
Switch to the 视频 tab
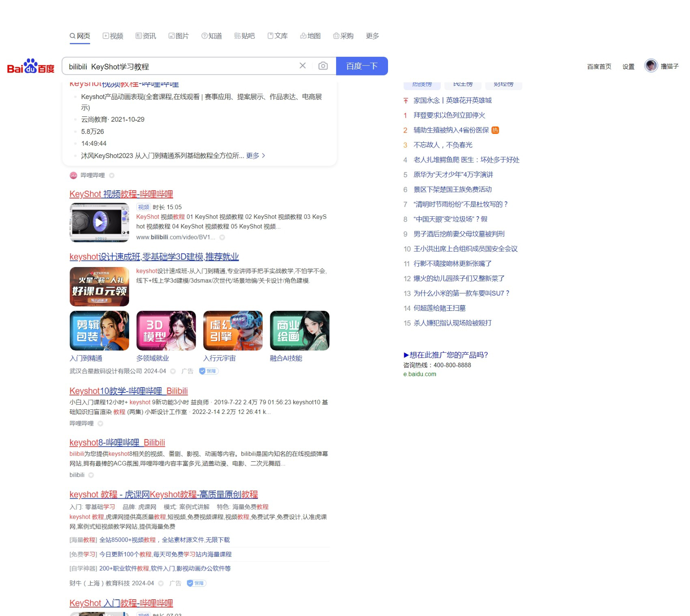[113, 36]
